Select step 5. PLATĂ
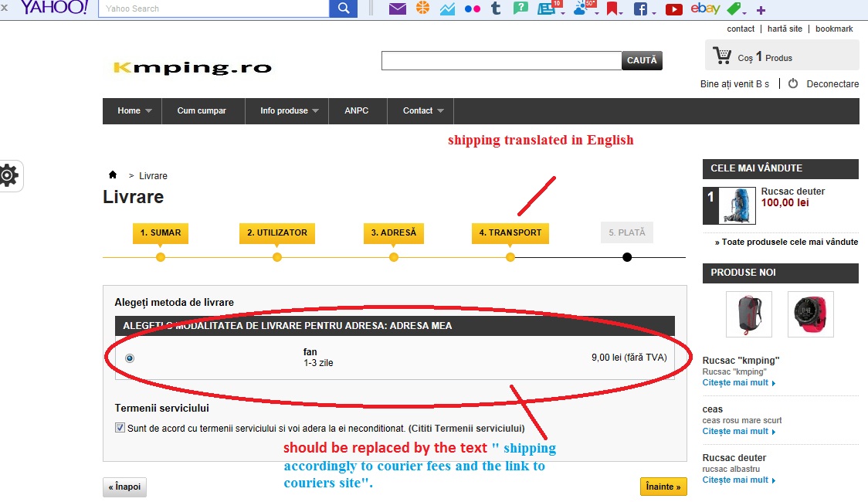Viewport: 868px width, 502px height. click(626, 232)
